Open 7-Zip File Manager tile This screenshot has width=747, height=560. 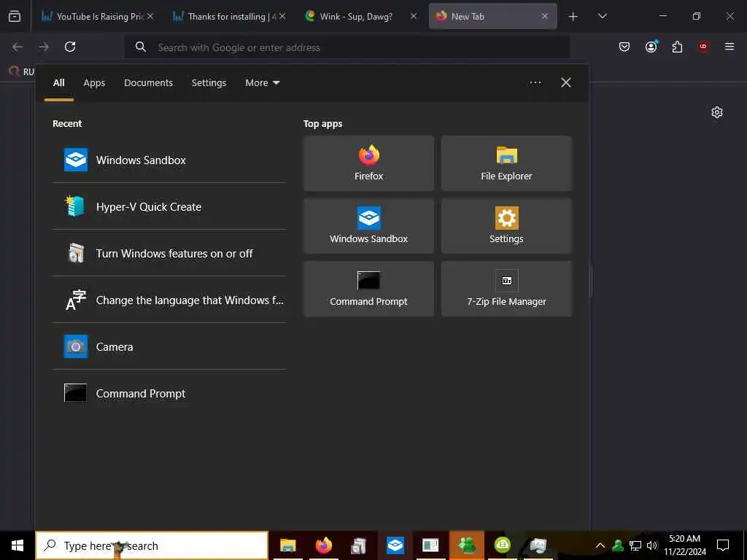pyautogui.click(x=506, y=289)
